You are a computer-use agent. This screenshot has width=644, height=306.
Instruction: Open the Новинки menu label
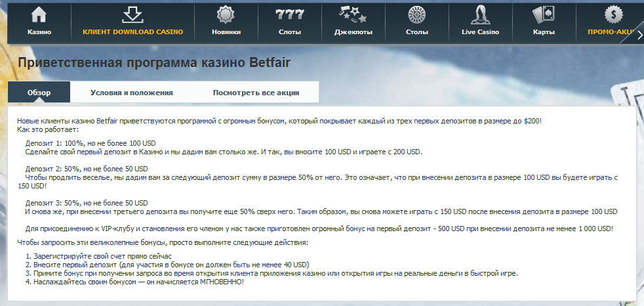226,32
